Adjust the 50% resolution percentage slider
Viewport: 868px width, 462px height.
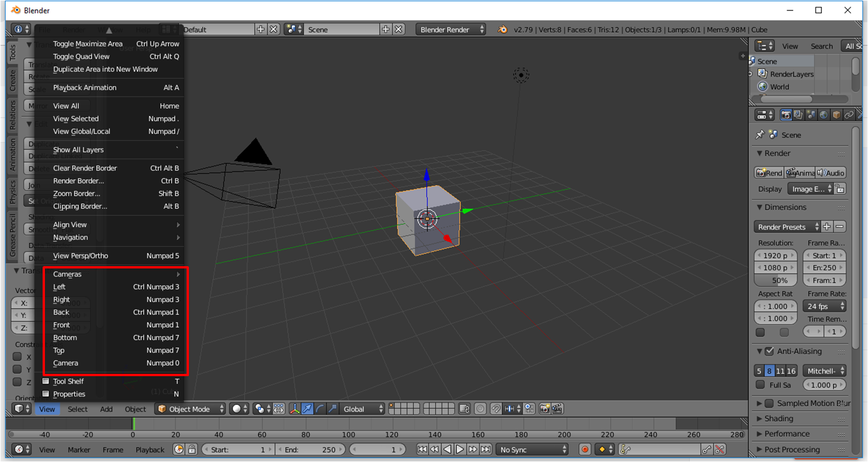pyautogui.click(x=775, y=280)
